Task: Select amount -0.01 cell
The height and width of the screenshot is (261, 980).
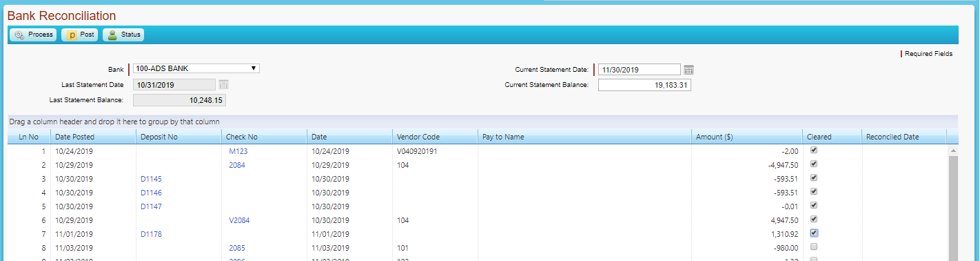Action: [x=747, y=206]
